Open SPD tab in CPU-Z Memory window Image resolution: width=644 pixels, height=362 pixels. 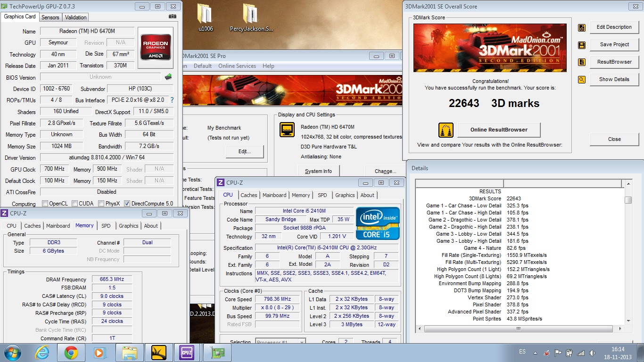tap(106, 226)
